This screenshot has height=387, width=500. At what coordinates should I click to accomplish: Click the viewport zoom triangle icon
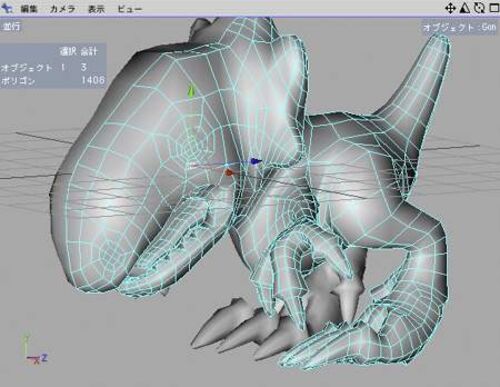pos(465,8)
